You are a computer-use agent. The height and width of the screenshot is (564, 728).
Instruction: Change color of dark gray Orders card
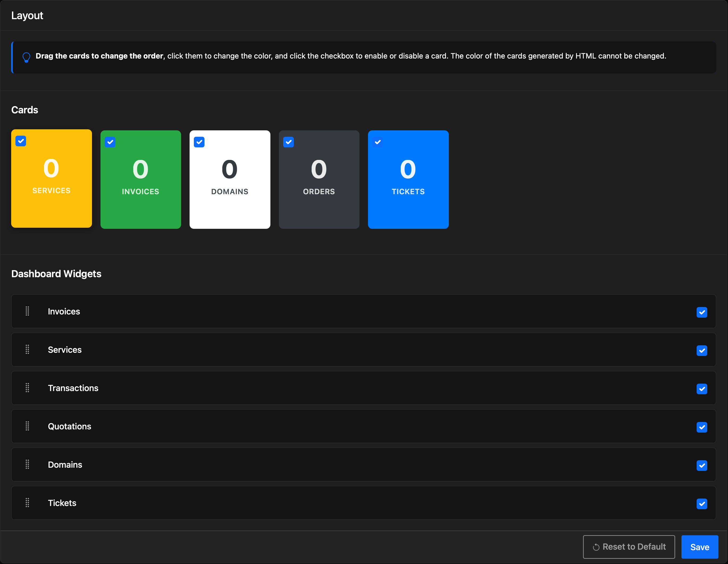click(319, 179)
